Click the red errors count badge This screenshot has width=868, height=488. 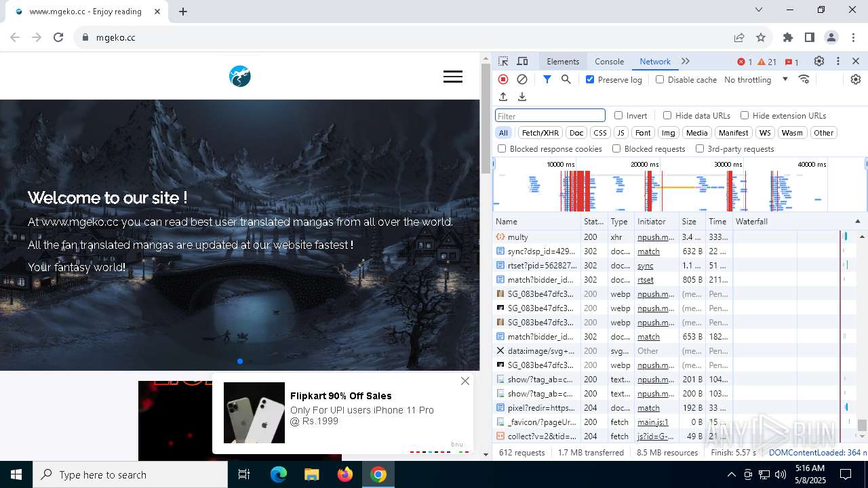click(745, 62)
